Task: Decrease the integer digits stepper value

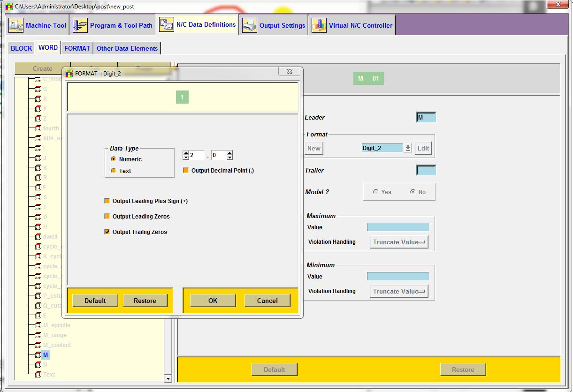Action: pyautogui.click(x=186, y=158)
